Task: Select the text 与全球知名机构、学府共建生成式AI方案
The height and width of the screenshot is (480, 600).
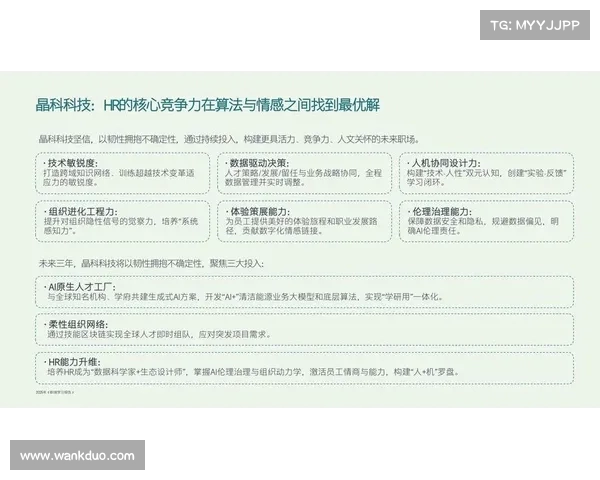Action: [x=122, y=297]
